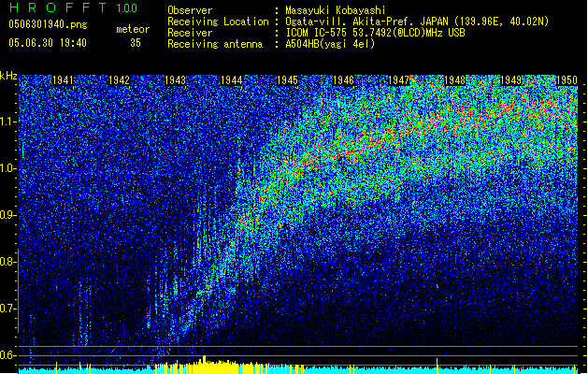588x374 pixels.
Task: Click the 0.8 kHz axis label
Action: point(8,262)
